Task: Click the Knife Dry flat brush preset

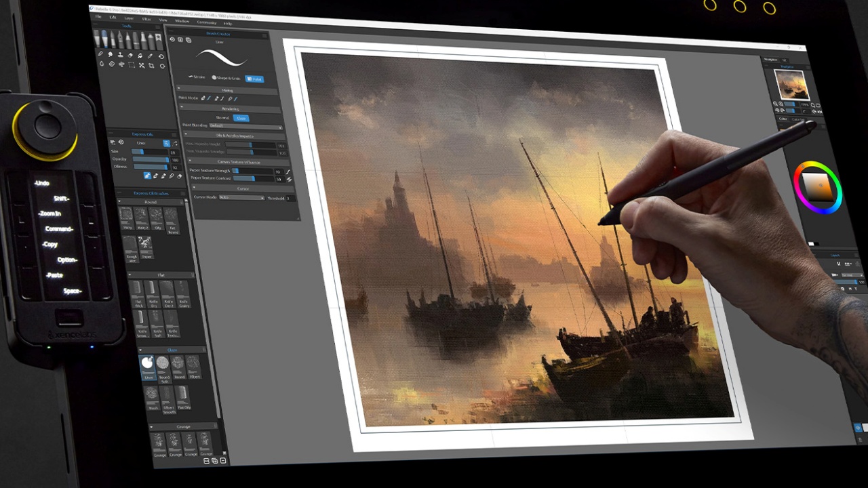Action: click(x=152, y=292)
